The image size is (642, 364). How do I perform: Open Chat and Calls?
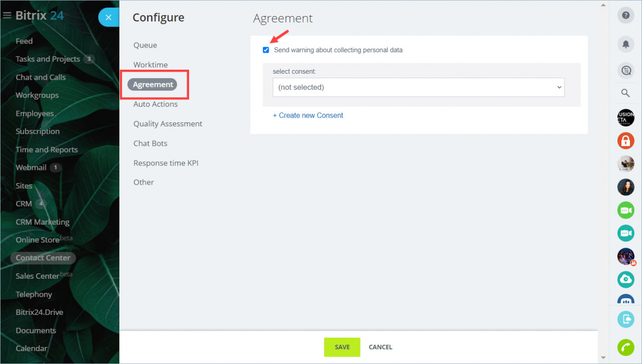click(x=41, y=77)
